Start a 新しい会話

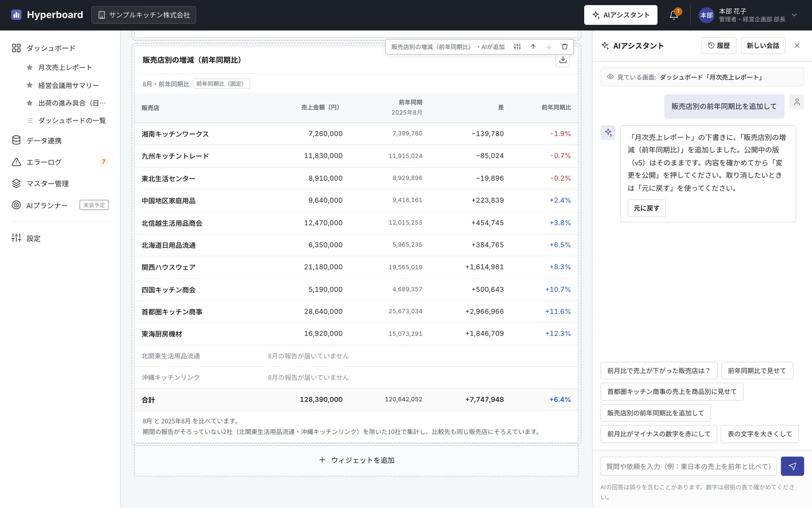point(763,46)
